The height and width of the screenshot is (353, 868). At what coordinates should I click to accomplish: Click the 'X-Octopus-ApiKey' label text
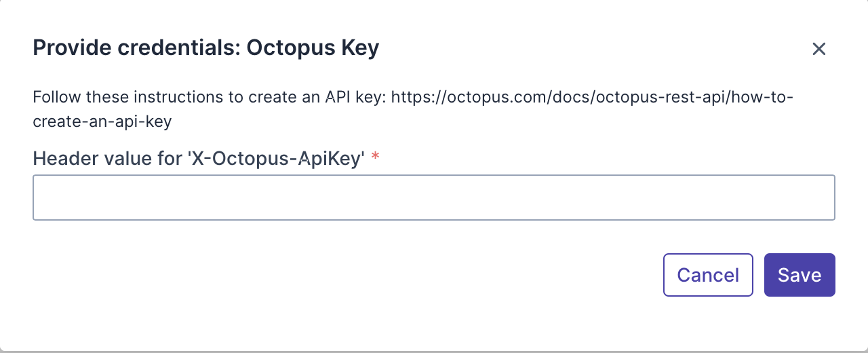coord(277,159)
